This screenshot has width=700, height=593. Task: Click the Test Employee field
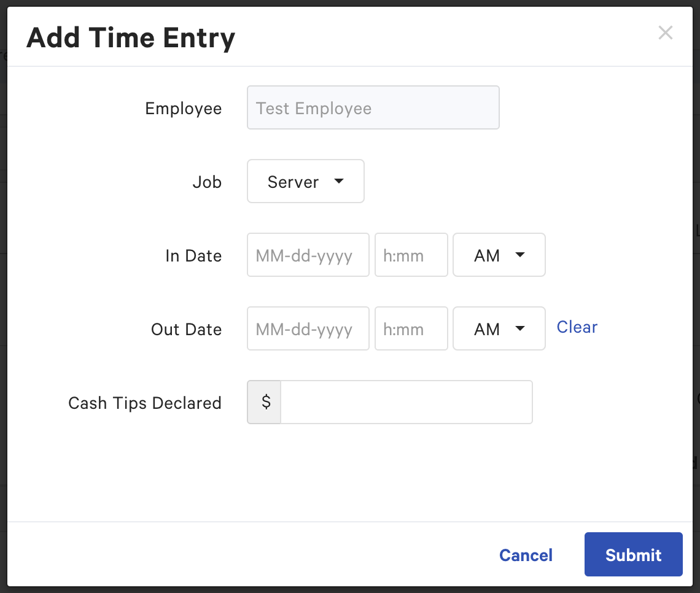[373, 107]
